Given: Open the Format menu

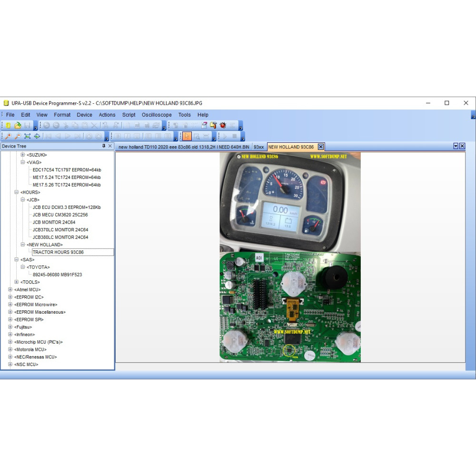Looking at the screenshot, I should 62,115.
